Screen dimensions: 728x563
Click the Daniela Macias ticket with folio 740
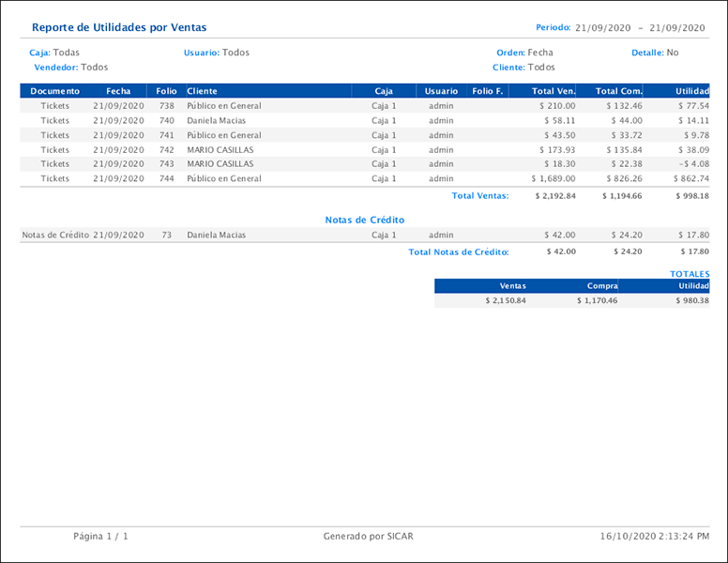coord(218,121)
